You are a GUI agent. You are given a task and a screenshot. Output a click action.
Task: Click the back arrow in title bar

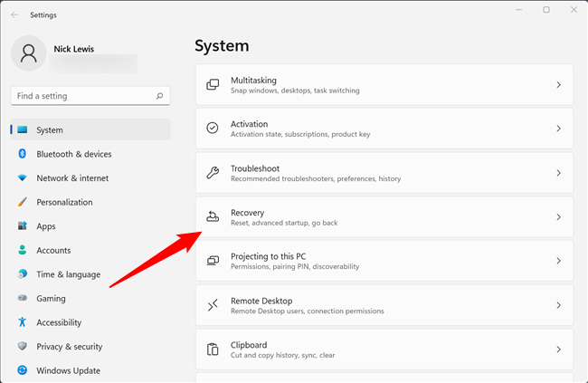pyautogui.click(x=14, y=14)
